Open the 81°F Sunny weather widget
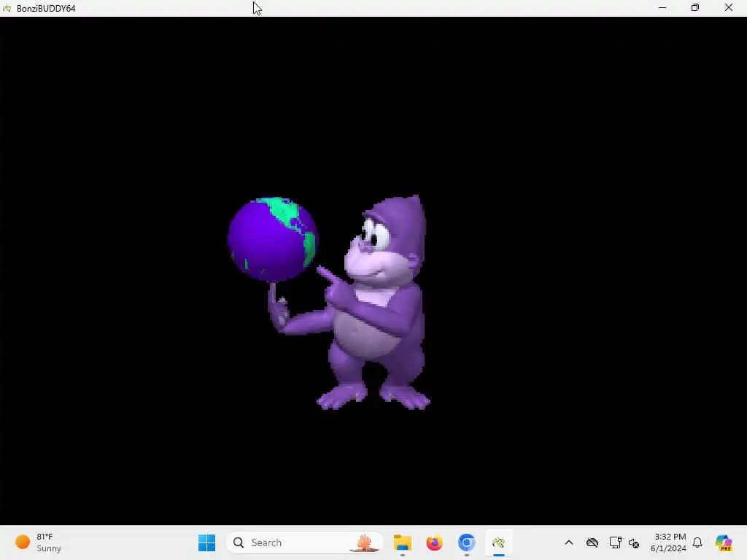 point(39,542)
